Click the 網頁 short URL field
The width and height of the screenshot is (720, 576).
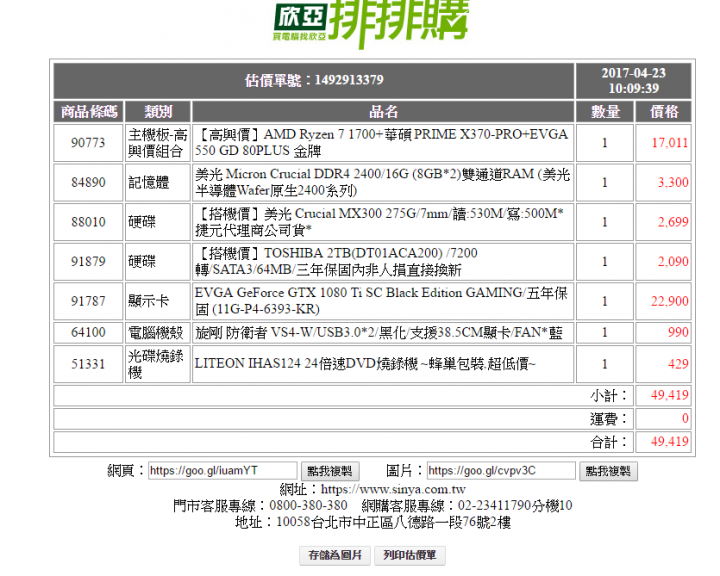click(x=223, y=471)
